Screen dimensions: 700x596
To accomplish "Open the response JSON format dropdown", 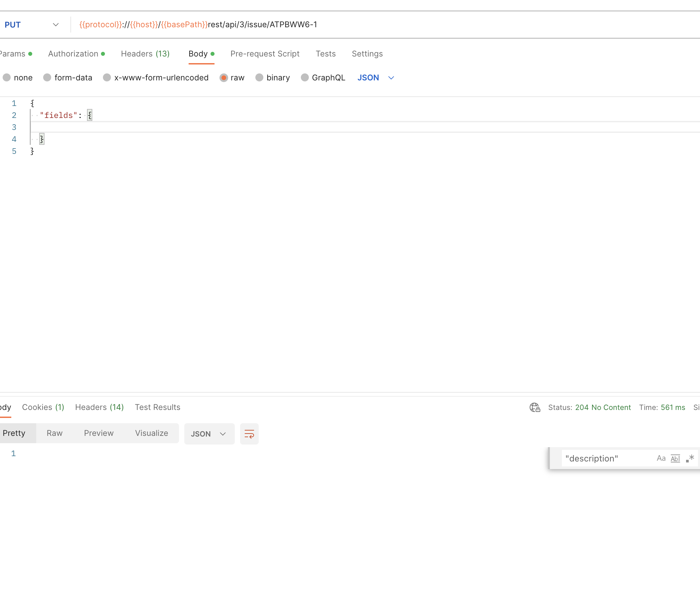I will (209, 434).
